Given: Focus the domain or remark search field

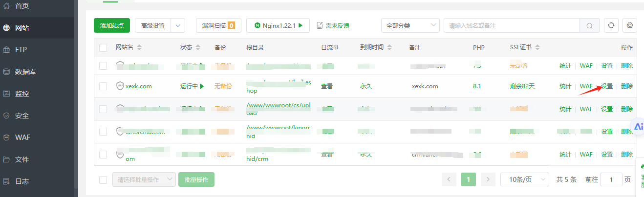Looking at the screenshot, I should pyautogui.click(x=511, y=25).
